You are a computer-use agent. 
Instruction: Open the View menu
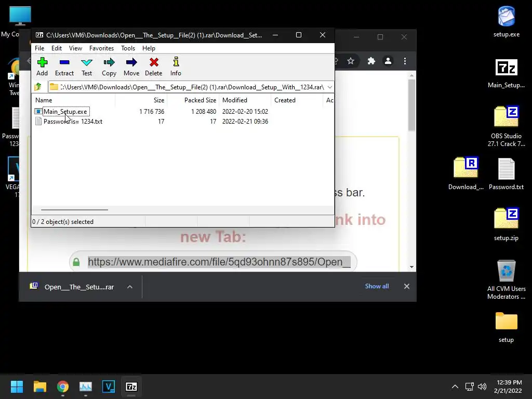point(75,48)
